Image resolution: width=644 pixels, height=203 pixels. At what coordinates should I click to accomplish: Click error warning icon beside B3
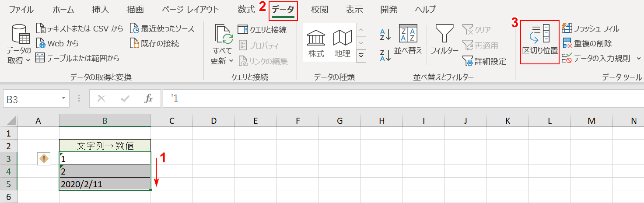coord(44,159)
